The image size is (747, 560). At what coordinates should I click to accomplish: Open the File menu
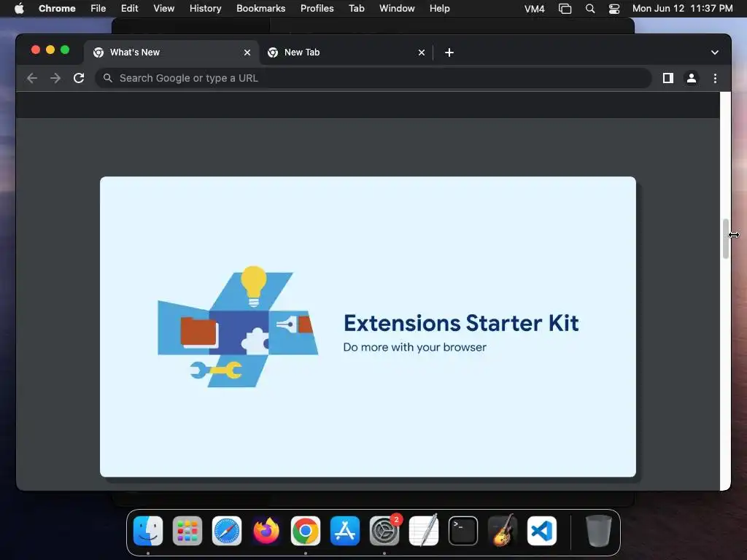[x=98, y=8]
